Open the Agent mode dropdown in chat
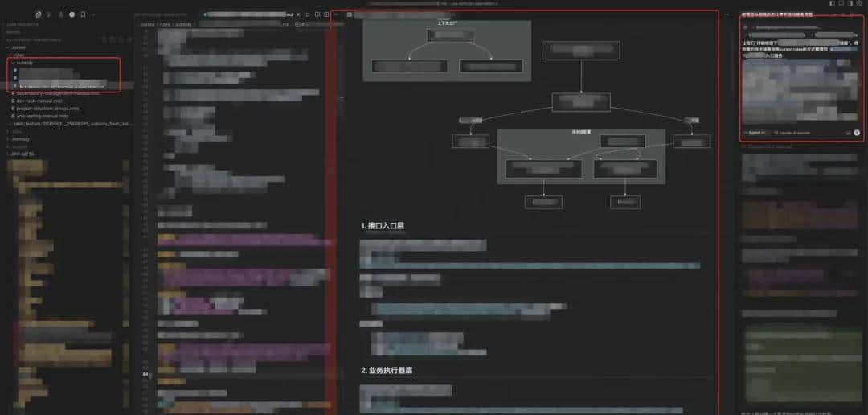 (756, 132)
